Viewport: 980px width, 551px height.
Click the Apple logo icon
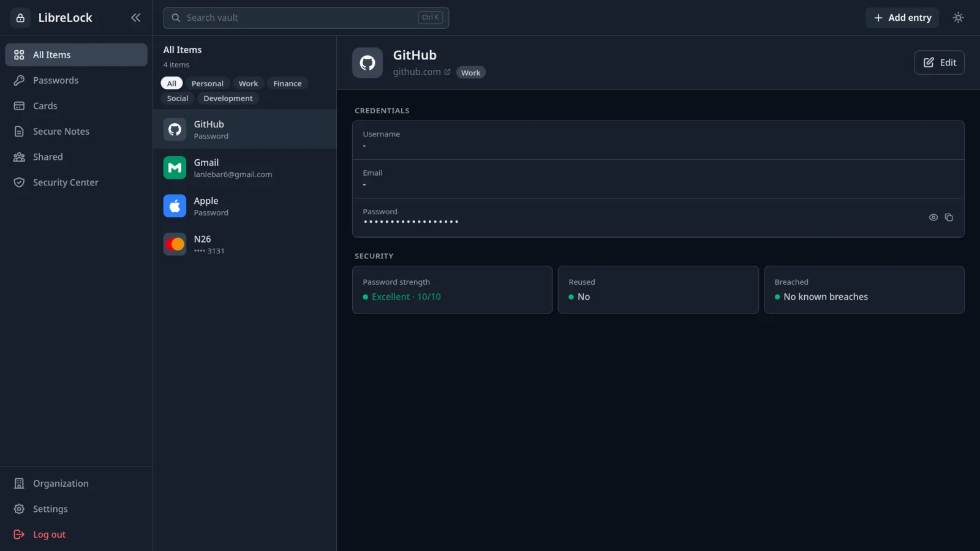click(x=175, y=206)
